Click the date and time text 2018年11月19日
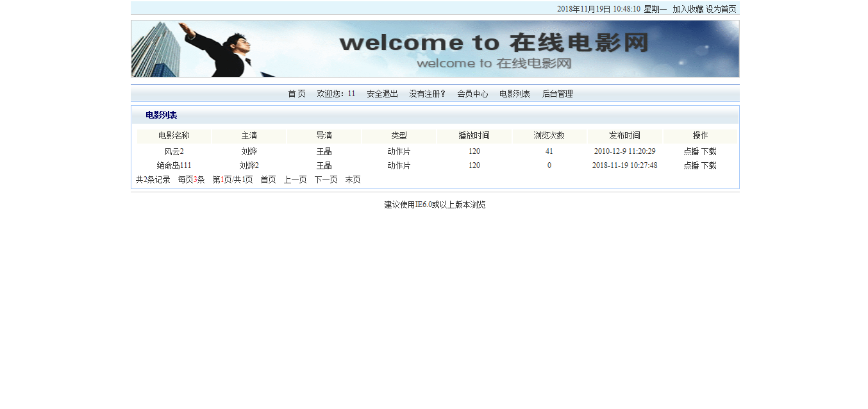This screenshot has height=409, width=868. coord(584,9)
